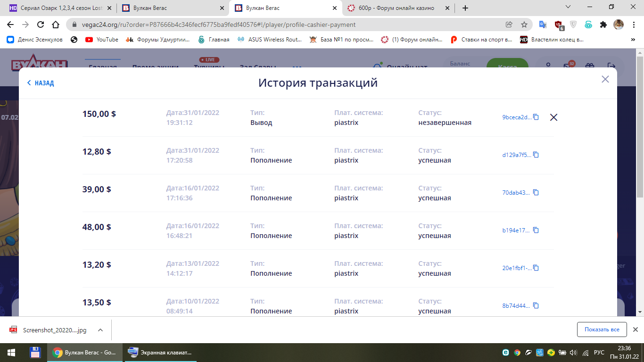
Task: Click the page scrollbar thumb
Action: [640, 127]
